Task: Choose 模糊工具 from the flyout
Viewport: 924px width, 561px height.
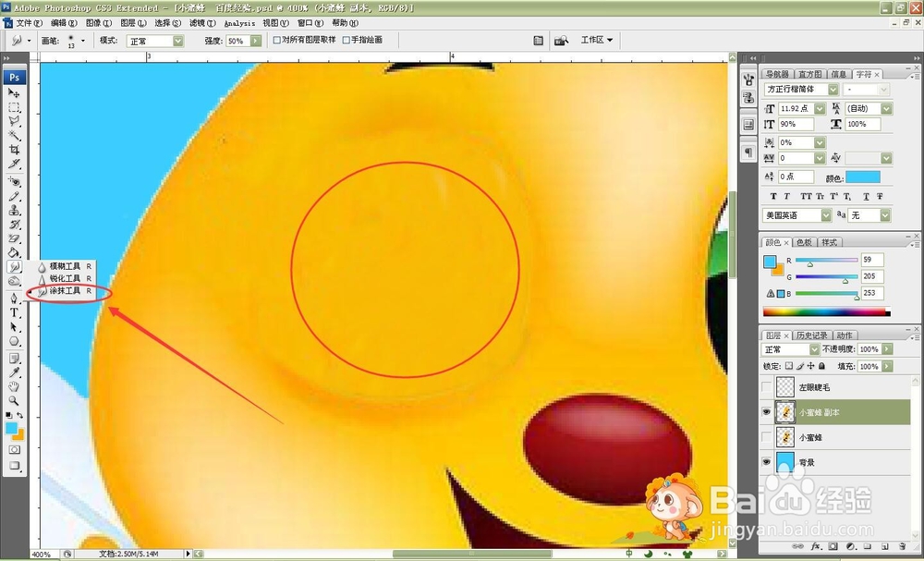Action: point(65,266)
